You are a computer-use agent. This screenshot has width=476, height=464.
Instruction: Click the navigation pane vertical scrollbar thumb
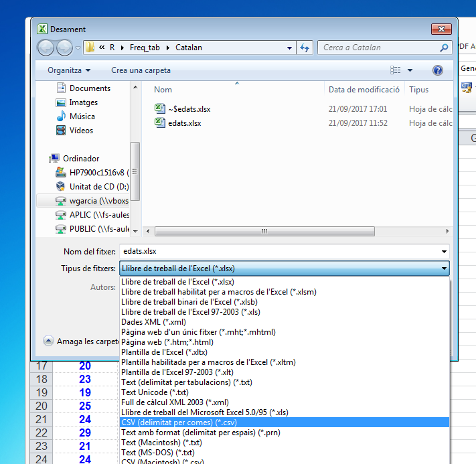[135, 171]
